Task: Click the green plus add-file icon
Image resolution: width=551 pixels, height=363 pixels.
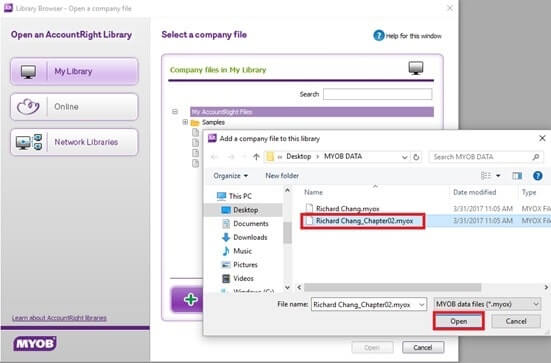Action: pyautogui.click(x=190, y=300)
